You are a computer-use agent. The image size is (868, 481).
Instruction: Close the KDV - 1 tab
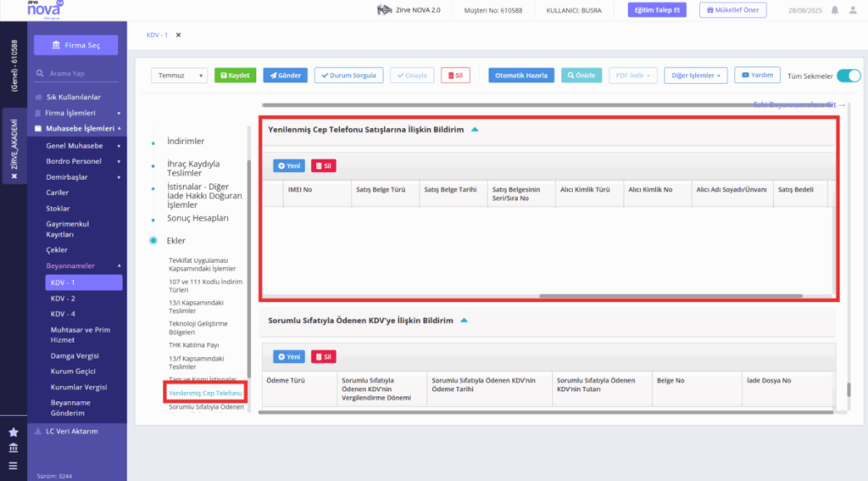pos(178,35)
